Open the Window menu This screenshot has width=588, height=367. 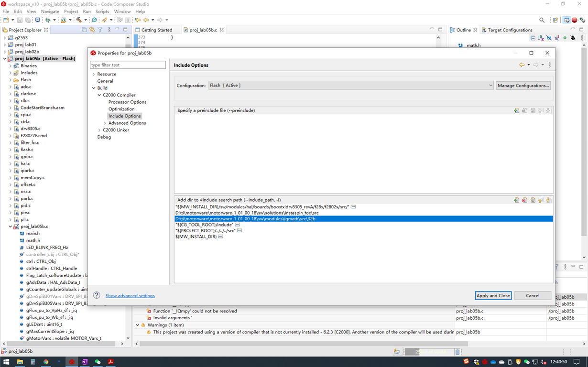pos(122,11)
